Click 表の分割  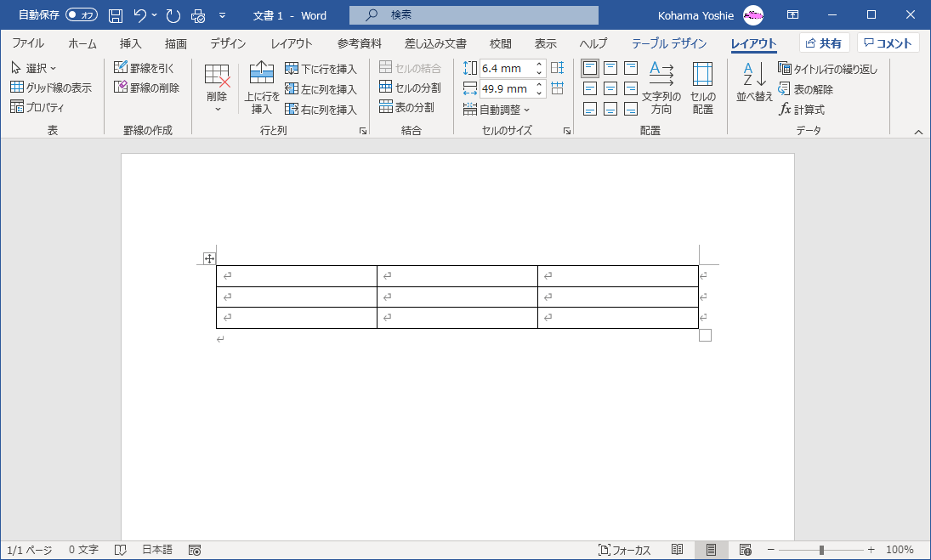pos(406,107)
